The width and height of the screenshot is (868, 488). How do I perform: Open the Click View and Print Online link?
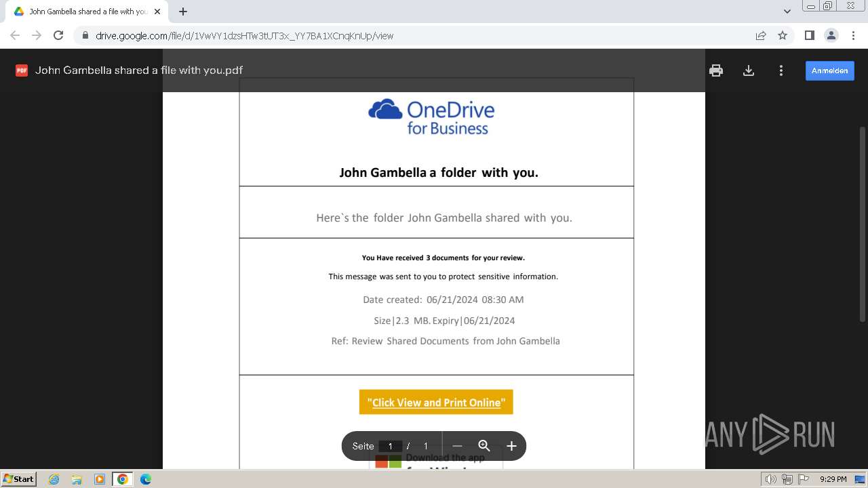coord(436,403)
